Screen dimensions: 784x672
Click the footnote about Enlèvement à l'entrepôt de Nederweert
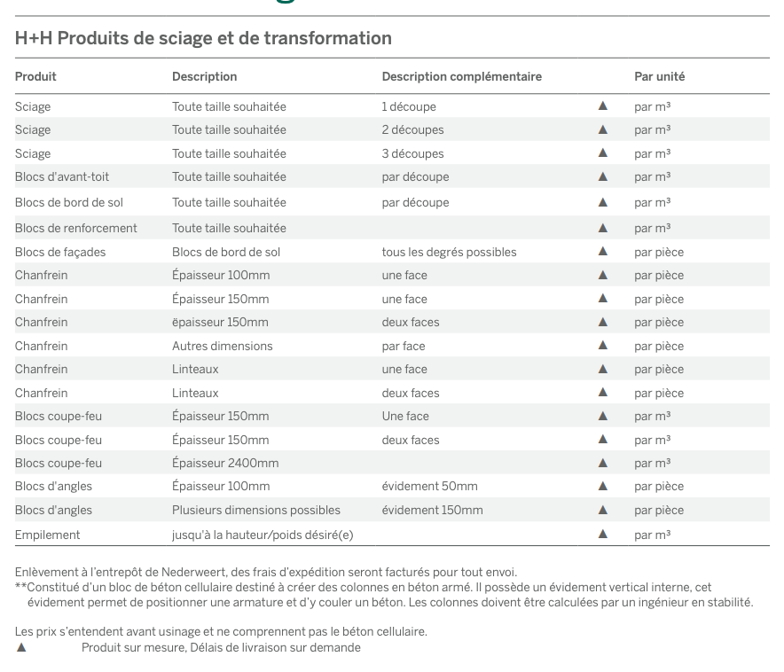tap(266, 572)
